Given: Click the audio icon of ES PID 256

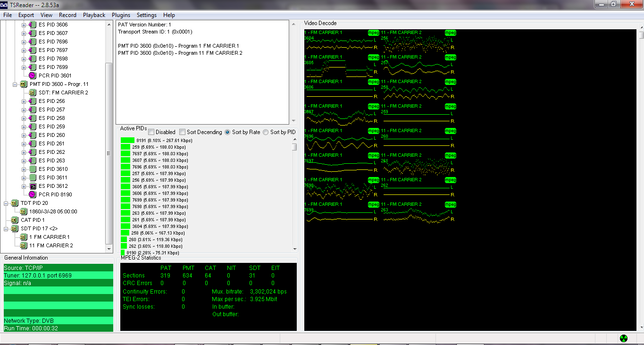Looking at the screenshot, I should (x=32, y=101).
